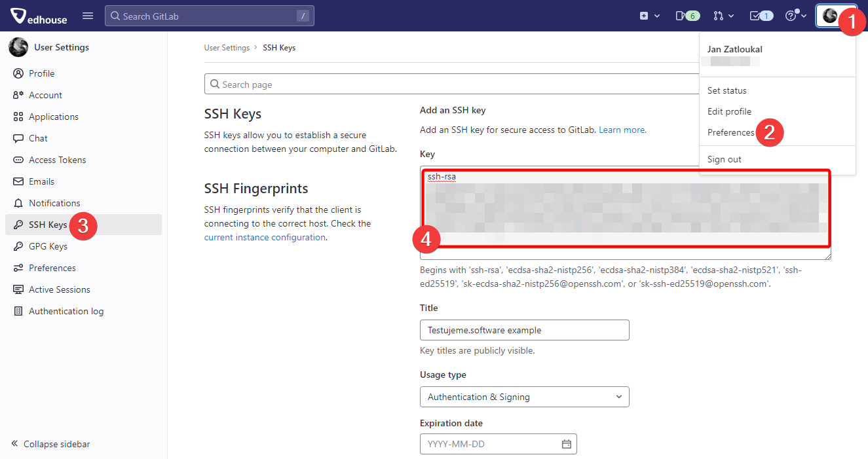
Task: Click the calendar icon in Expiration date
Action: (567, 444)
